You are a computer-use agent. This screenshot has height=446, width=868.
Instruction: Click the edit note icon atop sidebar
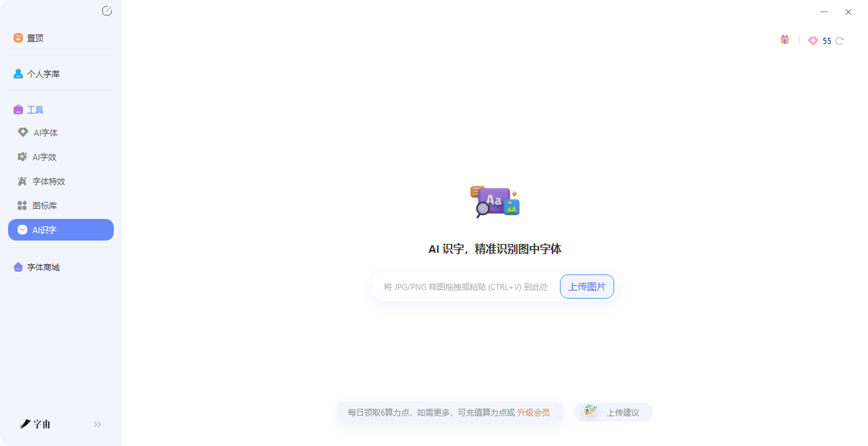coord(106,11)
